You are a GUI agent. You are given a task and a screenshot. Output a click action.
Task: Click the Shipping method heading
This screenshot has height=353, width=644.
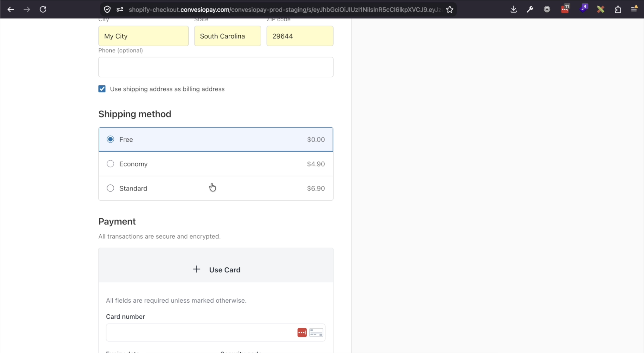point(135,114)
